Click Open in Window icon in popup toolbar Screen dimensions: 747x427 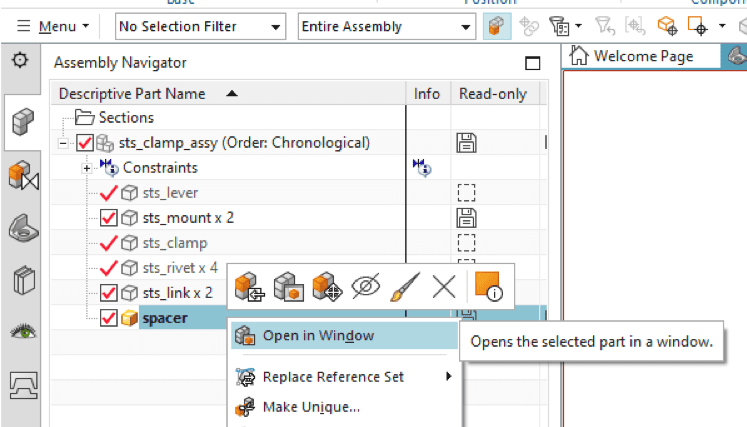289,286
